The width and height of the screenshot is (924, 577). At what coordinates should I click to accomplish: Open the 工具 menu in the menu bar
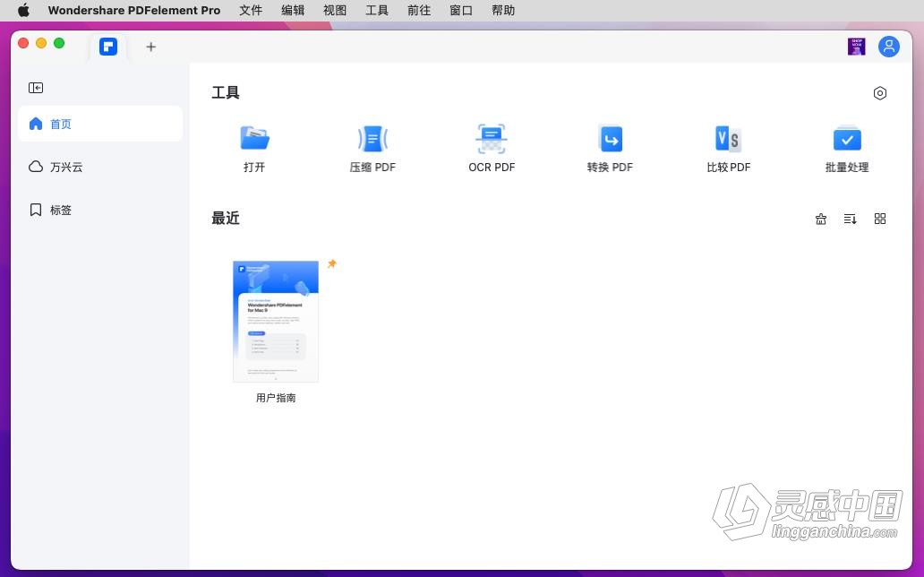point(377,10)
